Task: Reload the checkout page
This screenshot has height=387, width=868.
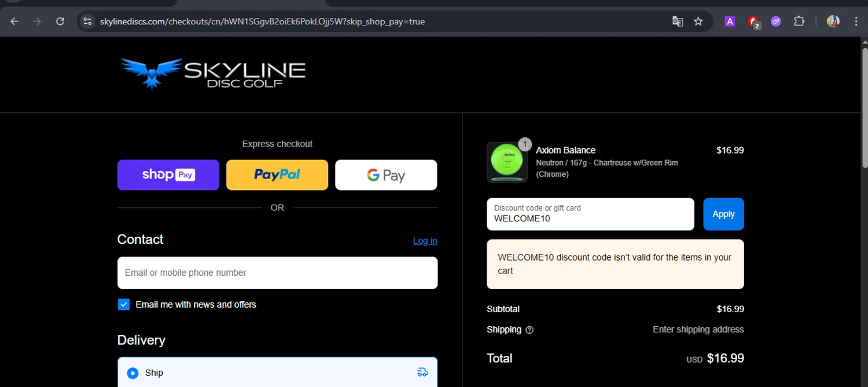Action: coord(60,21)
